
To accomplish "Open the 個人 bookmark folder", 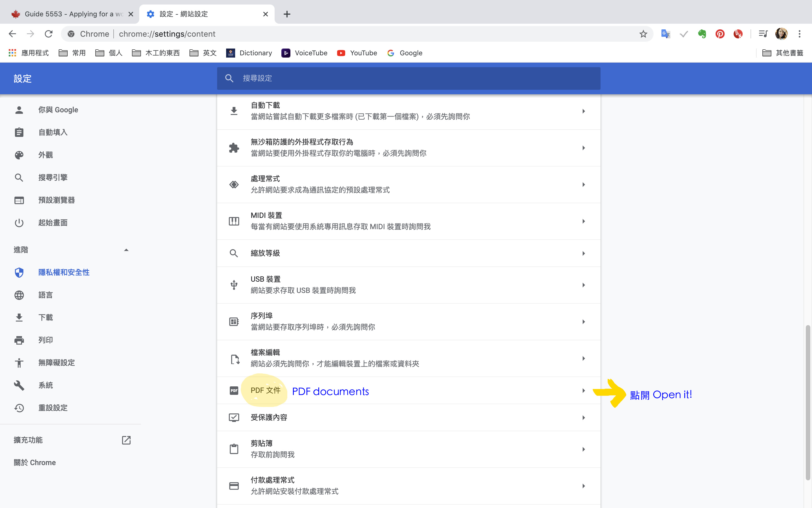I will (109, 53).
